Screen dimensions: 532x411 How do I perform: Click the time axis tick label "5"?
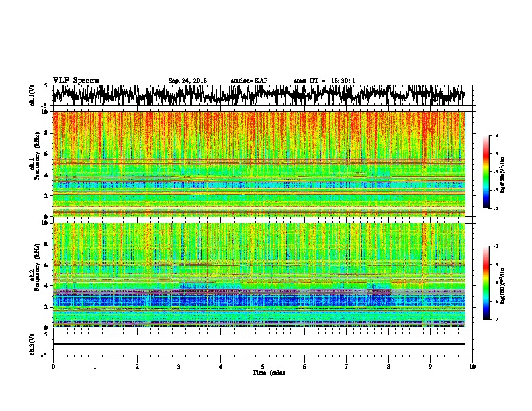(x=263, y=367)
